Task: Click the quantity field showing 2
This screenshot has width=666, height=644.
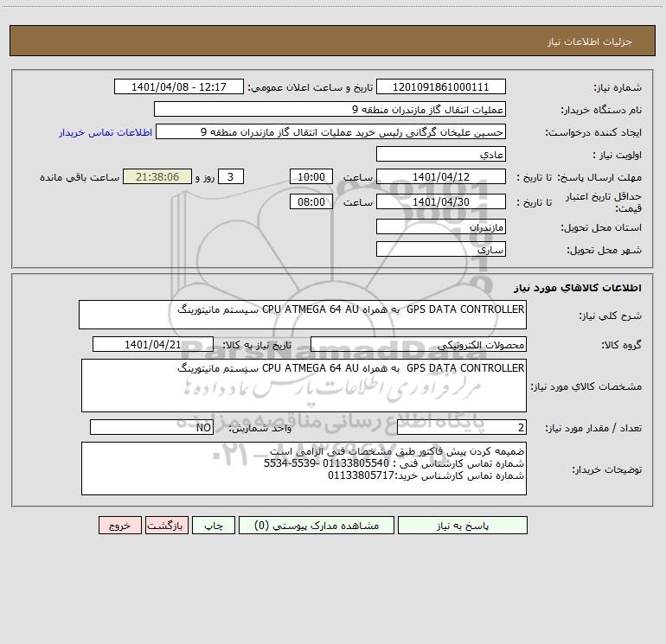Action: (x=462, y=427)
